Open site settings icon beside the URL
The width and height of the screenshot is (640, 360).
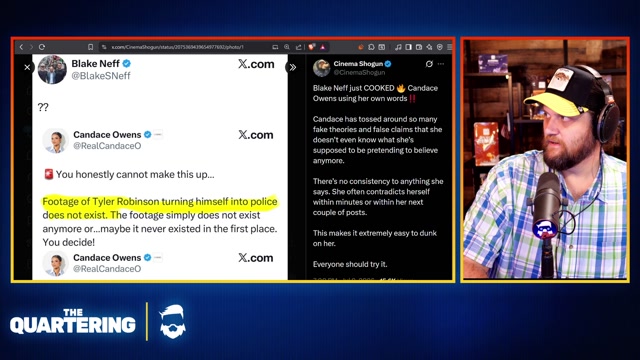[104, 47]
